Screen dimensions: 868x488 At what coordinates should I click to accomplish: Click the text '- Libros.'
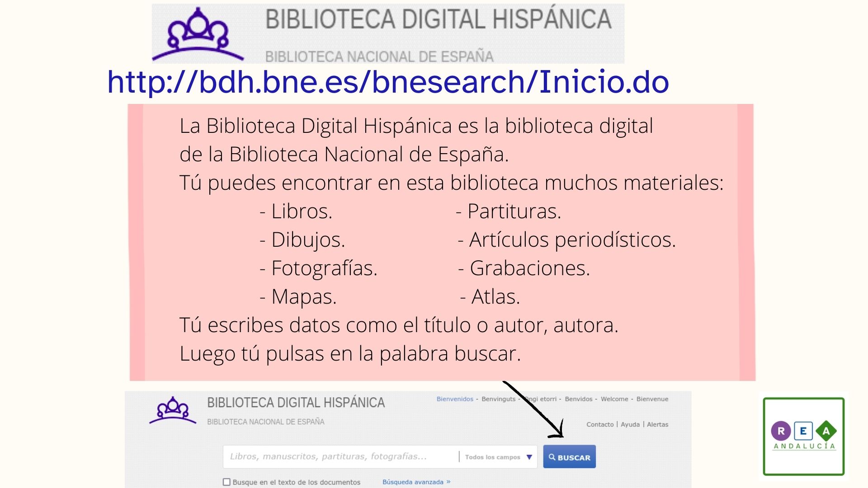point(296,211)
